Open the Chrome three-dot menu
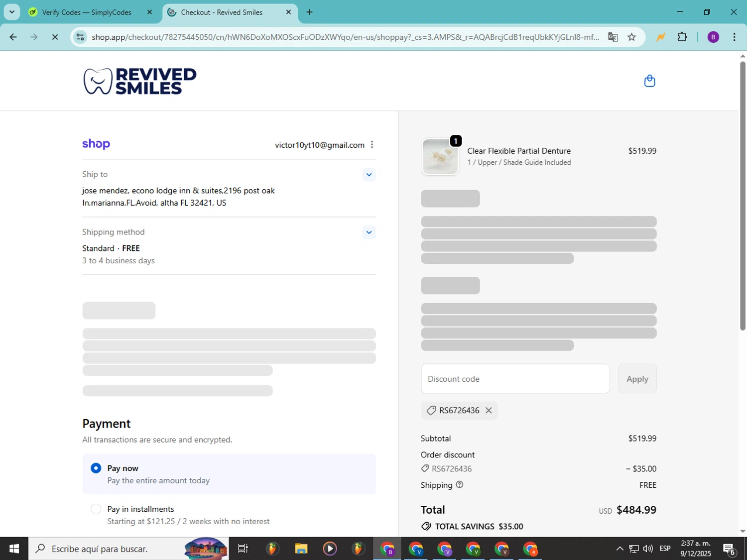This screenshot has height=560, width=747. click(x=734, y=37)
